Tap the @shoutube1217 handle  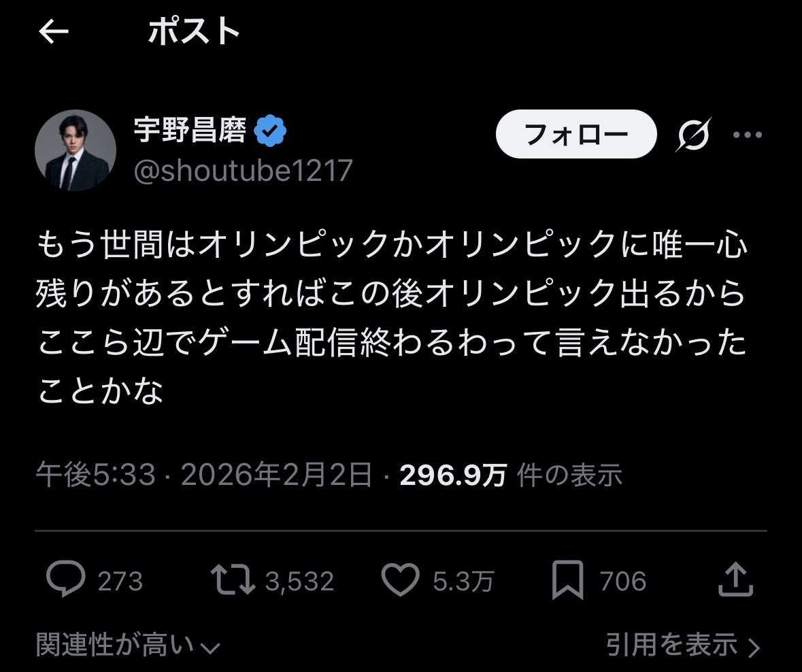(243, 171)
